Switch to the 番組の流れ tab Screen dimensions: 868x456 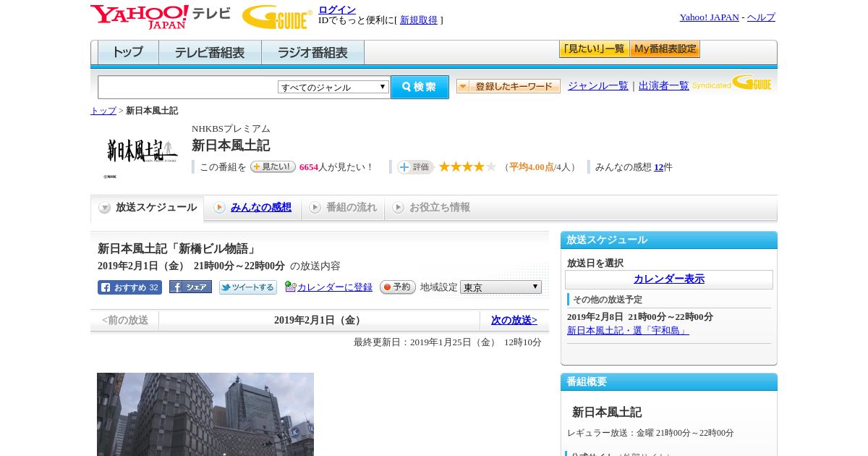[x=343, y=208]
